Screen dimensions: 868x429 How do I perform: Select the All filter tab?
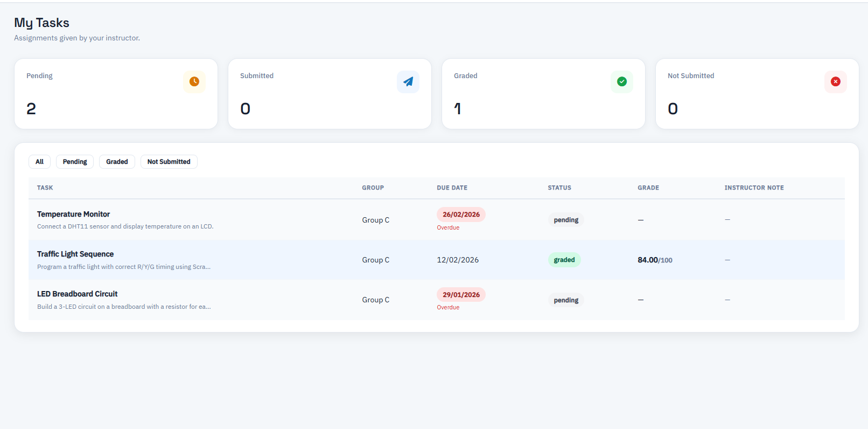tap(39, 162)
